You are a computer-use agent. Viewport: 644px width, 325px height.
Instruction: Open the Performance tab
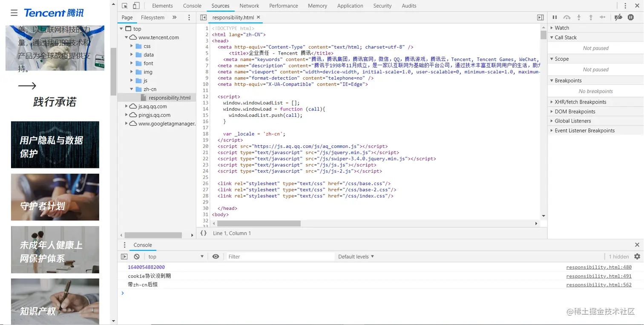point(284,6)
